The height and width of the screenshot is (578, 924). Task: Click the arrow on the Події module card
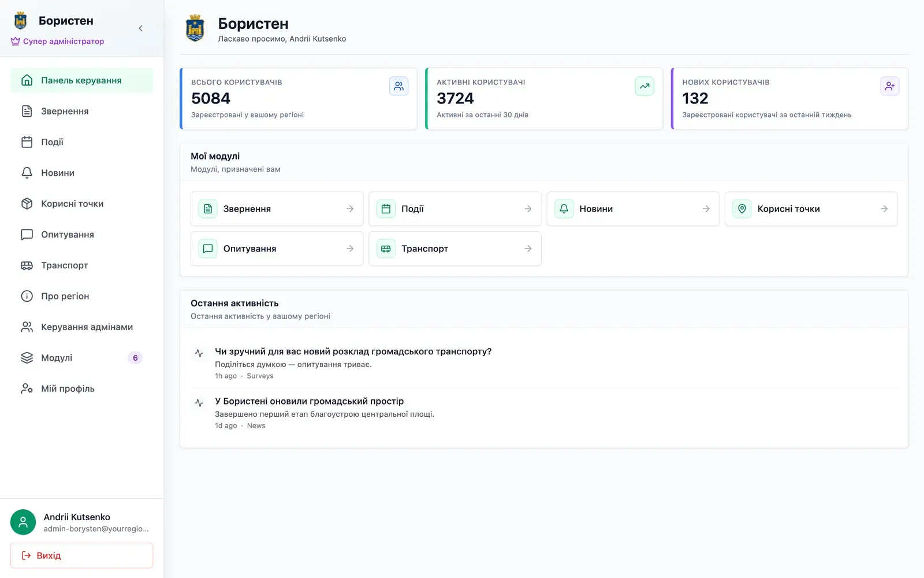[x=528, y=209]
